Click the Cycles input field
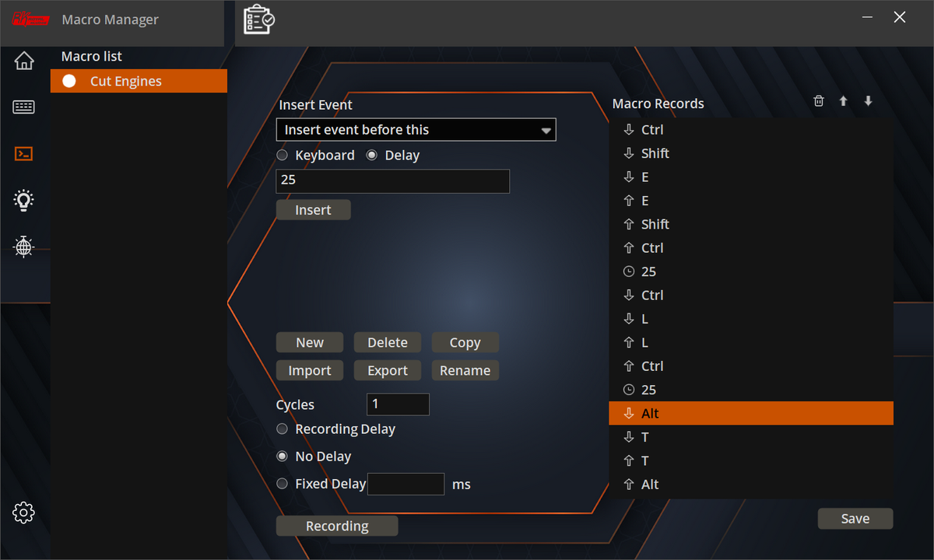934x560 pixels. tap(398, 404)
